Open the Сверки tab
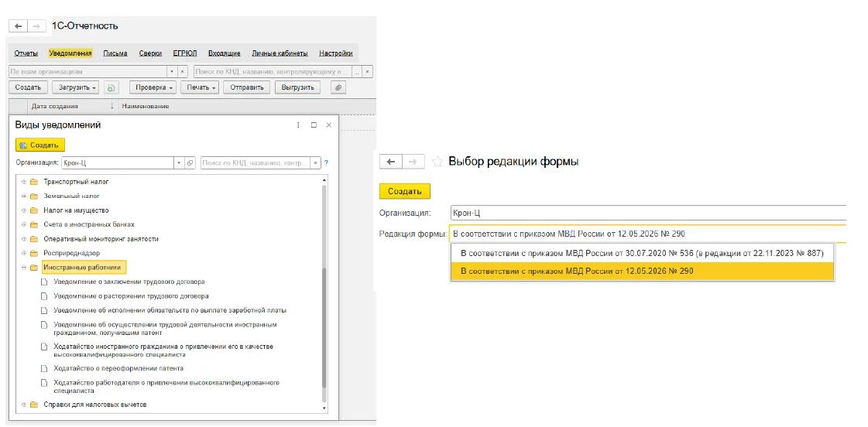This screenshot has width=868, height=427. coord(150,53)
